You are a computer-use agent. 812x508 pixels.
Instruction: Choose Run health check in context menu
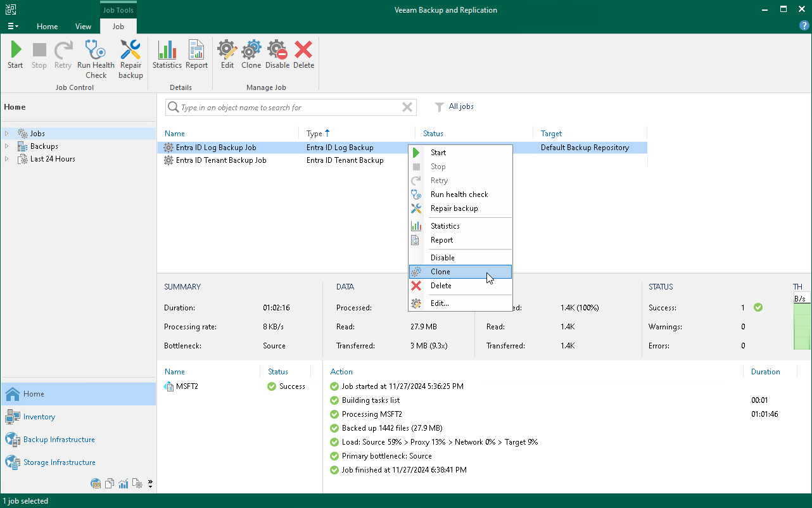pos(460,194)
